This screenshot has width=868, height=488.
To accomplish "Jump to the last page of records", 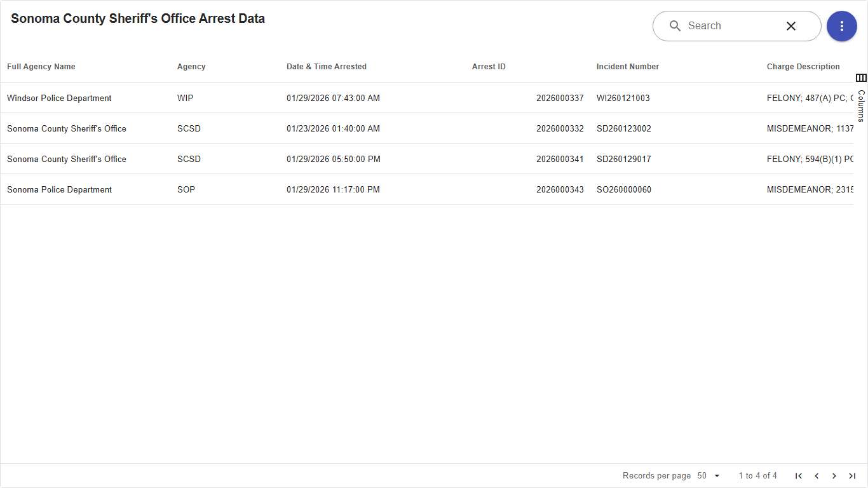I will [852, 475].
